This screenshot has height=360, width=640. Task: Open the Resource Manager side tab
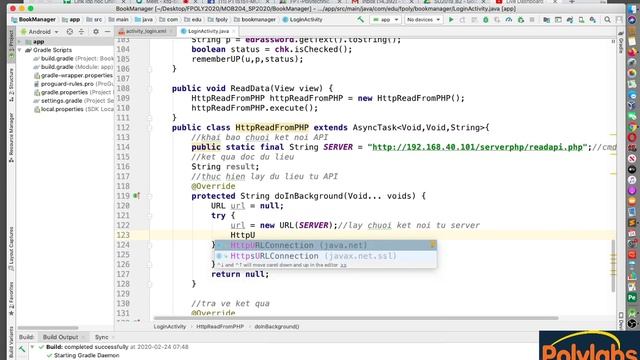[11, 138]
